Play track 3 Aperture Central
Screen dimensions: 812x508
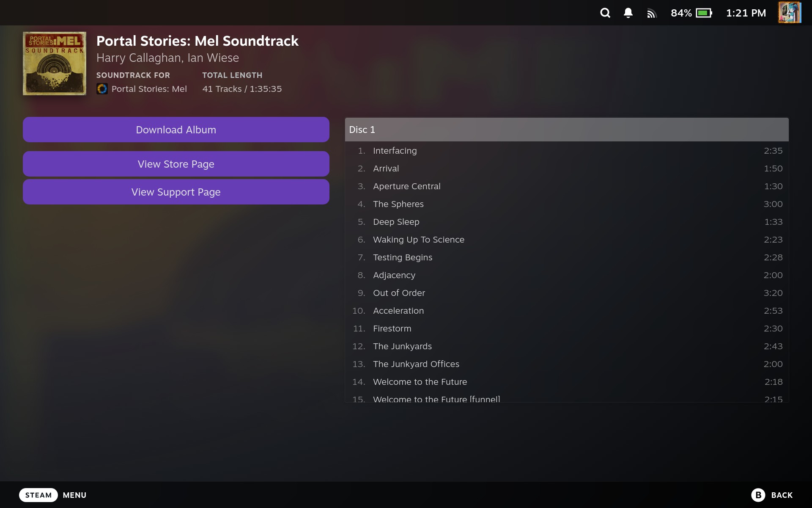[x=567, y=186]
